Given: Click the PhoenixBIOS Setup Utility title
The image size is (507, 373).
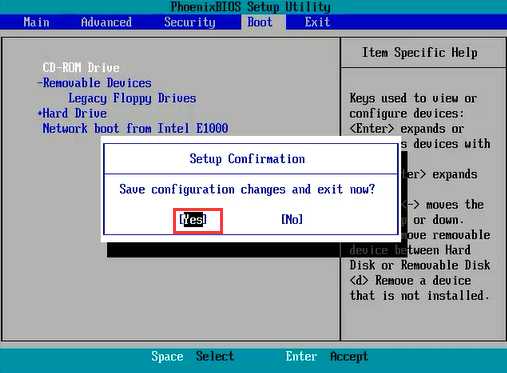Looking at the screenshot, I should (250, 7).
